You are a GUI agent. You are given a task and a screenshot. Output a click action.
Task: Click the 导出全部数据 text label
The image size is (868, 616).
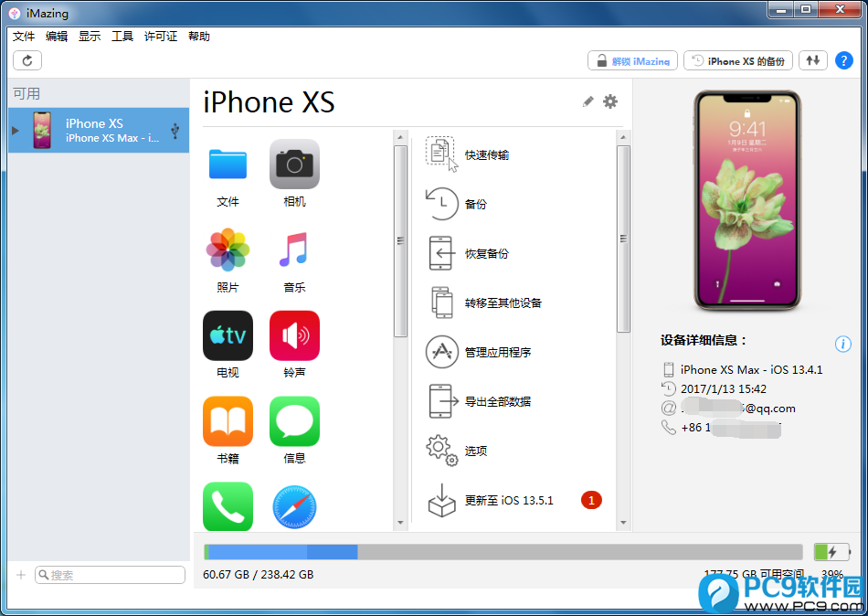coord(498,401)
